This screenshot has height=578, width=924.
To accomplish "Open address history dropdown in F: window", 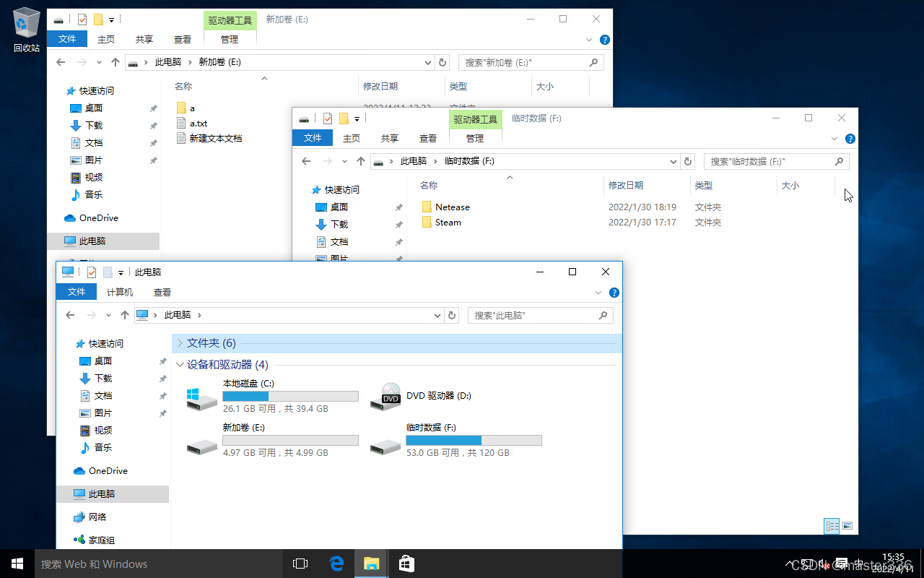I will pos(674,161).
